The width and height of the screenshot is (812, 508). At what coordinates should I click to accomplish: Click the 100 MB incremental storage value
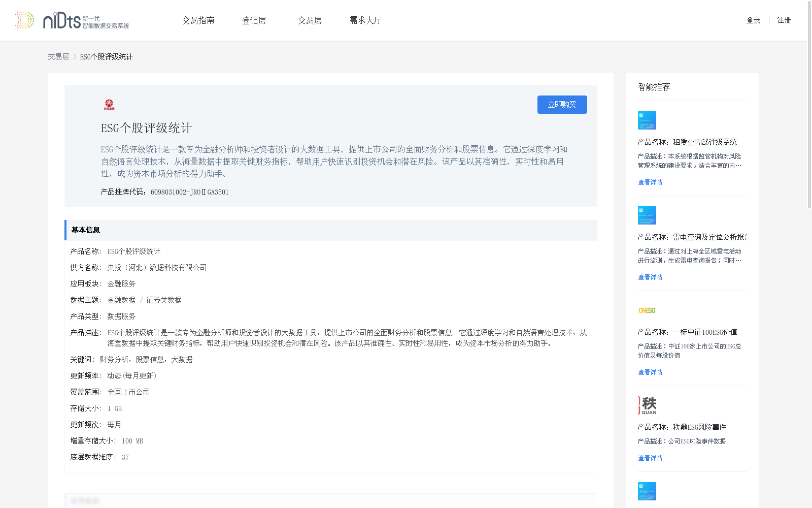(x=132, y=441)
